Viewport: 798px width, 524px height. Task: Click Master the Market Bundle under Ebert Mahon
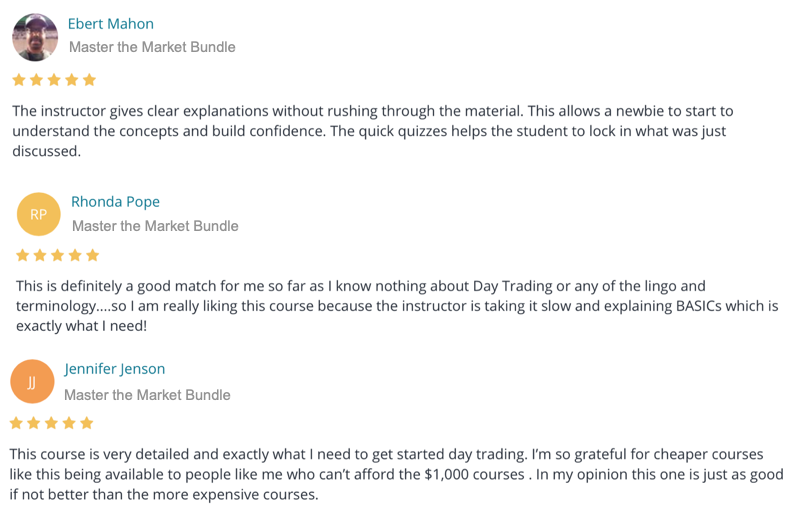point(152,47)
